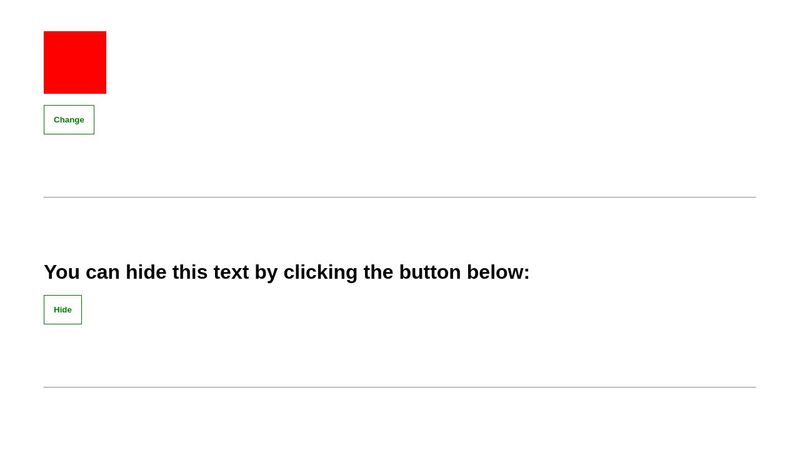Click the Change button

pos(68,120)
